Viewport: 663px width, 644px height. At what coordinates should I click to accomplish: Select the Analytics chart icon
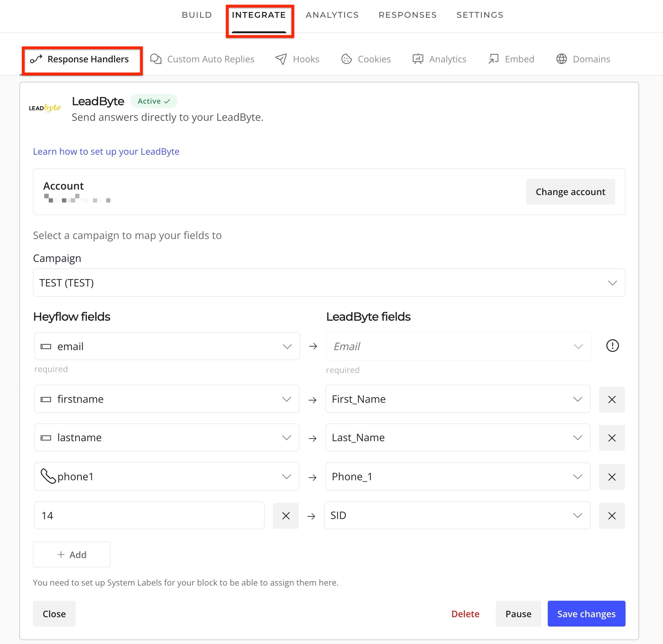(x=418, y=59)
